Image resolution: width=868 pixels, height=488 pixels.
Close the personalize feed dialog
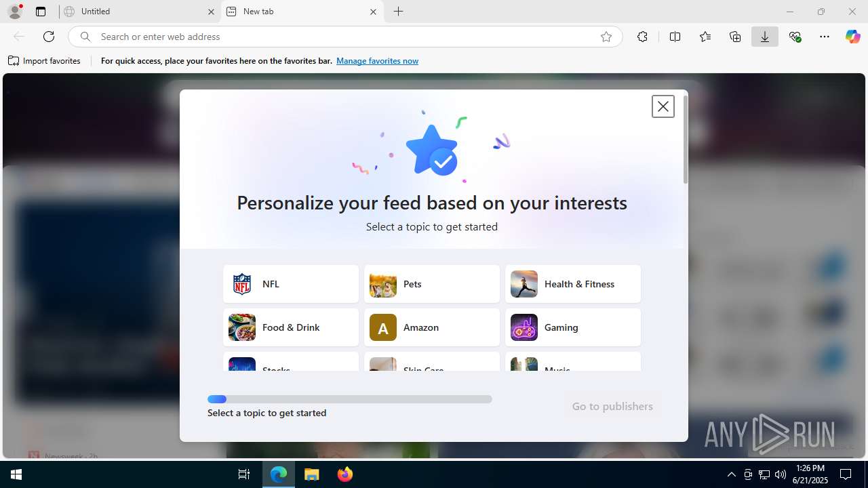663,106
